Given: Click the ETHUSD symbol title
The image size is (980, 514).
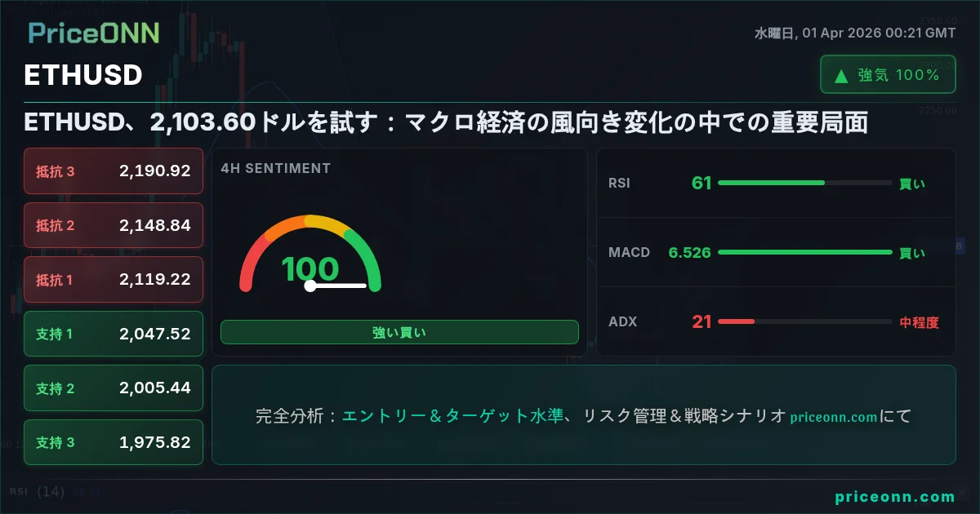Looking at the screenshot, I should pyautogui.click(x=83, y=75).
